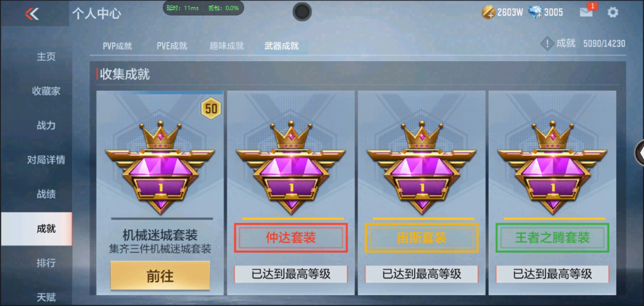Image resolution: width=644 pixels, height=306 pixels.
Task: Select the 武器成就 tab
Action: point(281,46)
